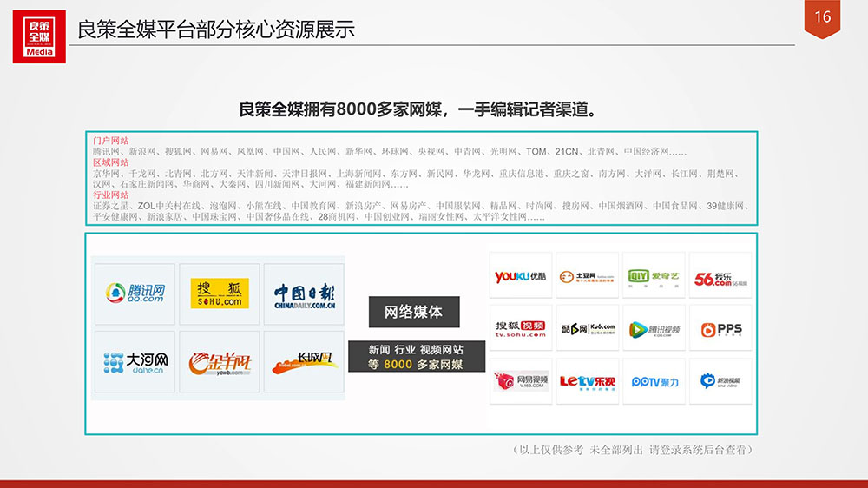Click the 搜狐视频 tv.sohu.com logo
The image size is (868, 488).
(520, 328)
